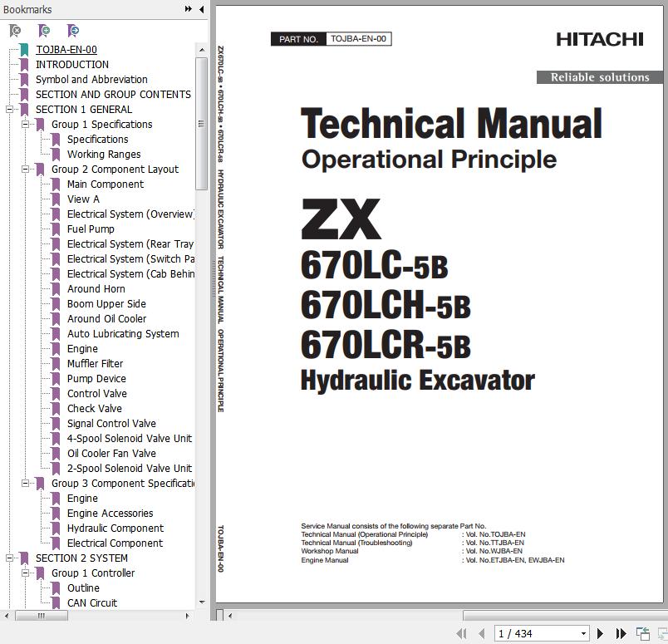The height and width of the screenshot is (644, 668).
Task: Open Boom Upper Side bookmark
Action: pyautogui.click(x=106, y=304)
